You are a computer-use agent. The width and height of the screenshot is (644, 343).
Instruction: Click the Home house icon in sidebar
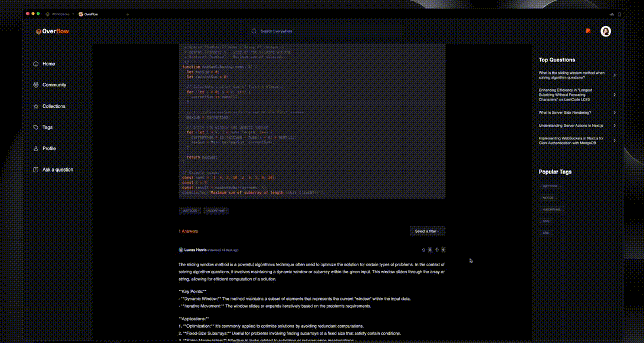tap(36, 64)
